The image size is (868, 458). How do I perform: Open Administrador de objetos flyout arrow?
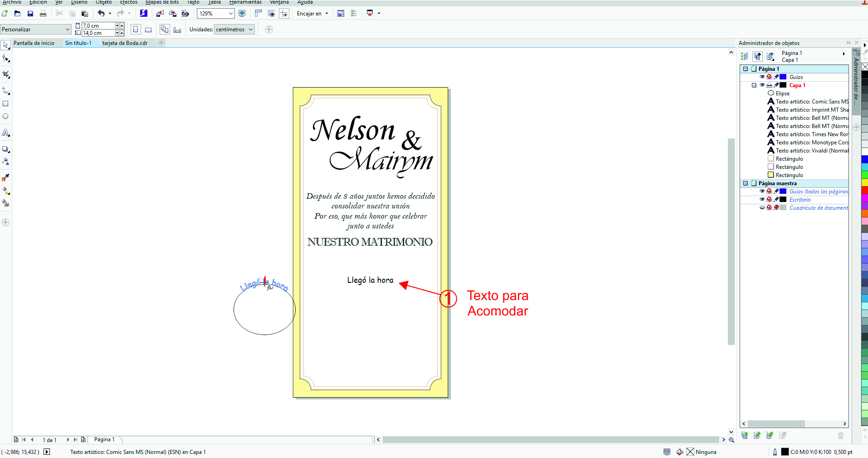pos(844,54)
